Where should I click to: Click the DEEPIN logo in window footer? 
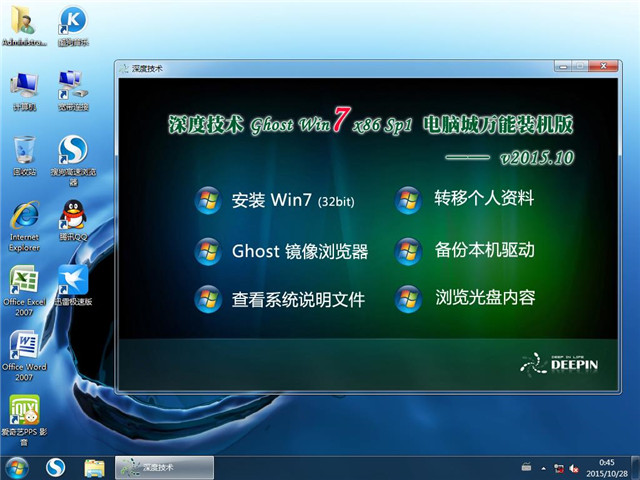click(559, 364)
